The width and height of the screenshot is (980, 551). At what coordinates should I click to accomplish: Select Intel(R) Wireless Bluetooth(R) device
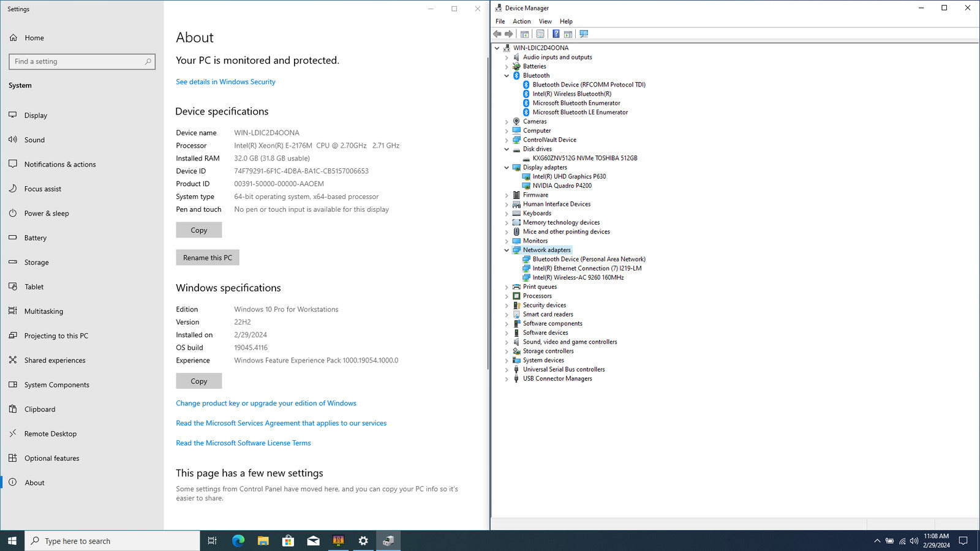coord(571,94)
